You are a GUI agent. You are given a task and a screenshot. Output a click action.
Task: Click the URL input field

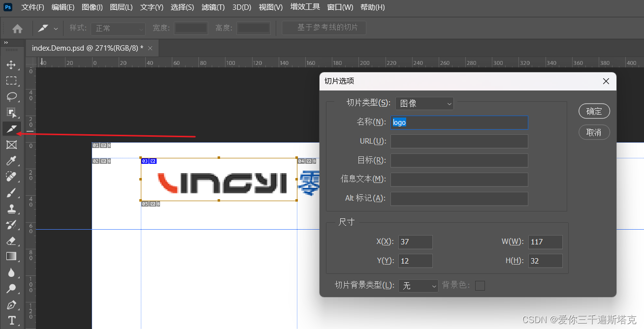pos(459,142)
